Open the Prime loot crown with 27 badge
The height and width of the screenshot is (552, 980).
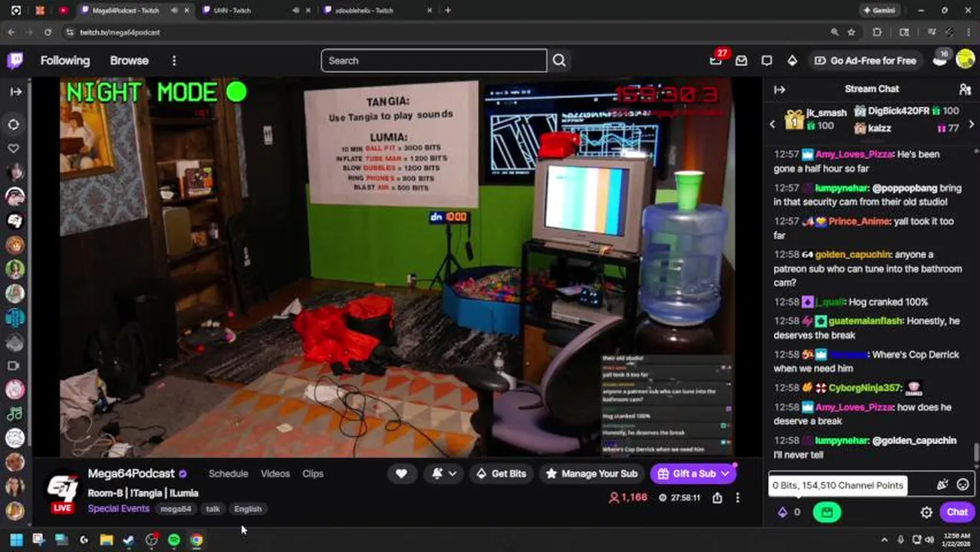pos(716,60)
